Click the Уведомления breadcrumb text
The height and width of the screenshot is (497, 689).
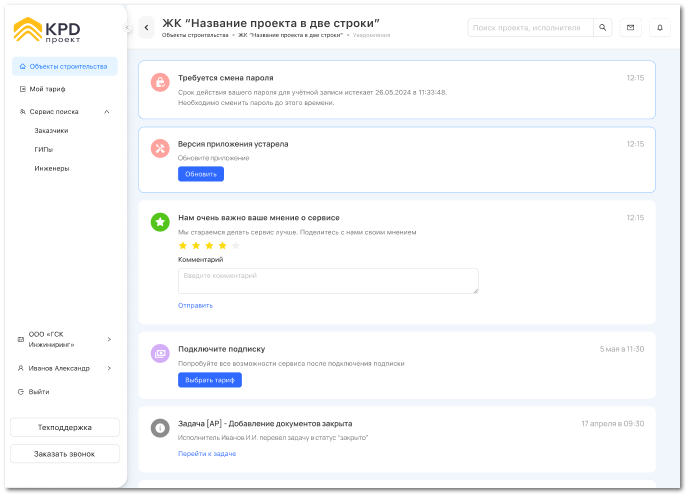point(371,35)
